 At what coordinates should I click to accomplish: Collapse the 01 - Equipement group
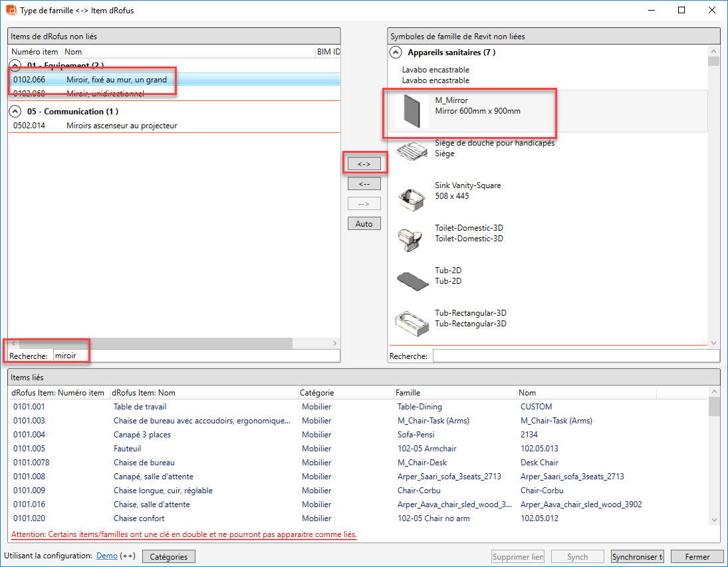[17, 66]
